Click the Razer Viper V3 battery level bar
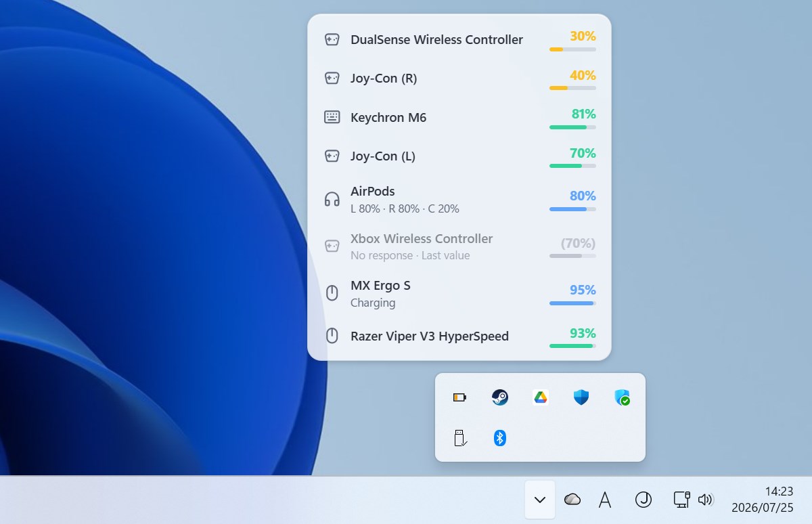 coord(572,346)
